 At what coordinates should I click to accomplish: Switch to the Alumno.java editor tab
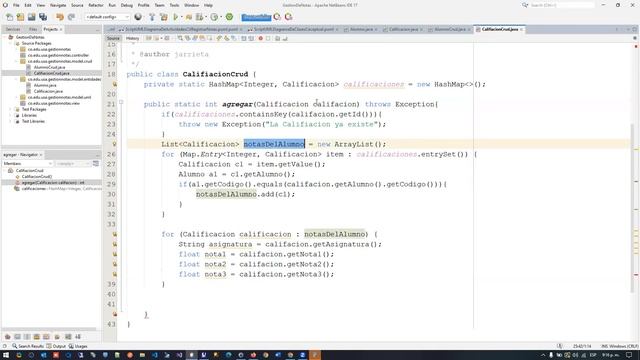click(361, 29)
